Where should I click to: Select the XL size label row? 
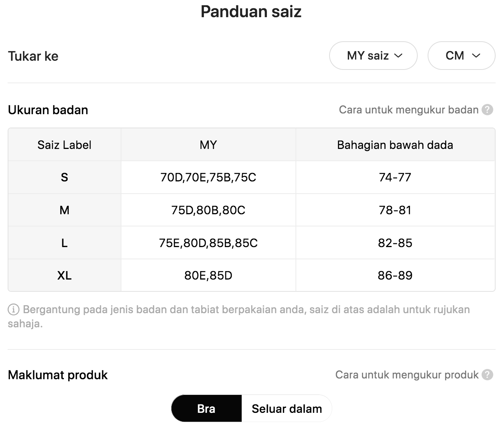point(252,275)
